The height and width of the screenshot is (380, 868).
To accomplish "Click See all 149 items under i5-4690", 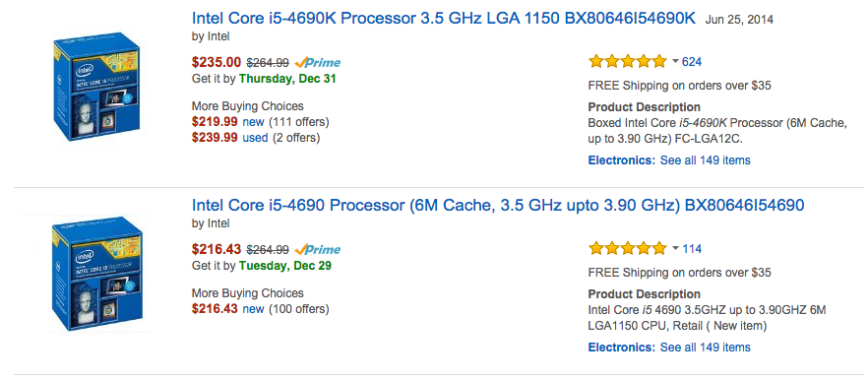I will point(706,348).
